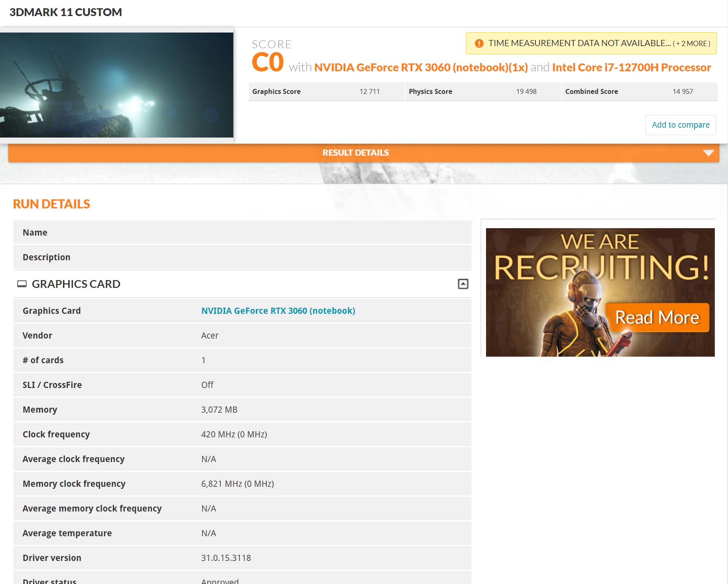Click the Graphics Card section heading text
Image resolution: width=728 pixels, height=584 pixels.
click(76, 284)
